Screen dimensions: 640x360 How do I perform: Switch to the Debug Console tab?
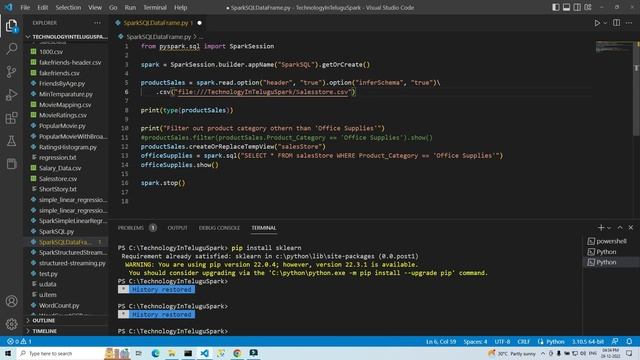pyautogui.click(x=219, y=228)
